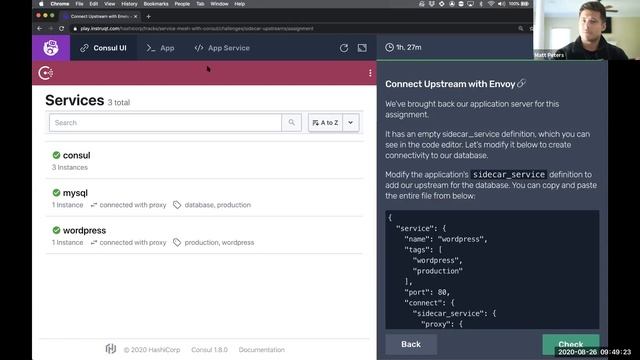
Task: Open a new Chrome tab with plus
Action: coord(149,16)
